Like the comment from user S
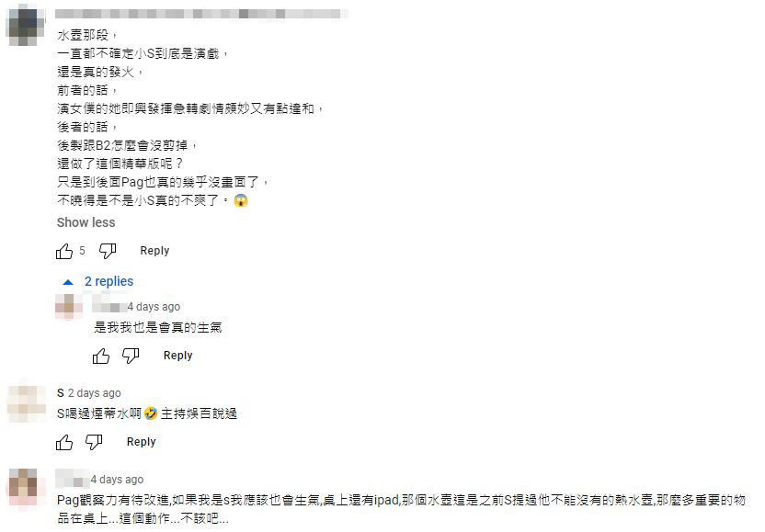 point(64,442)
